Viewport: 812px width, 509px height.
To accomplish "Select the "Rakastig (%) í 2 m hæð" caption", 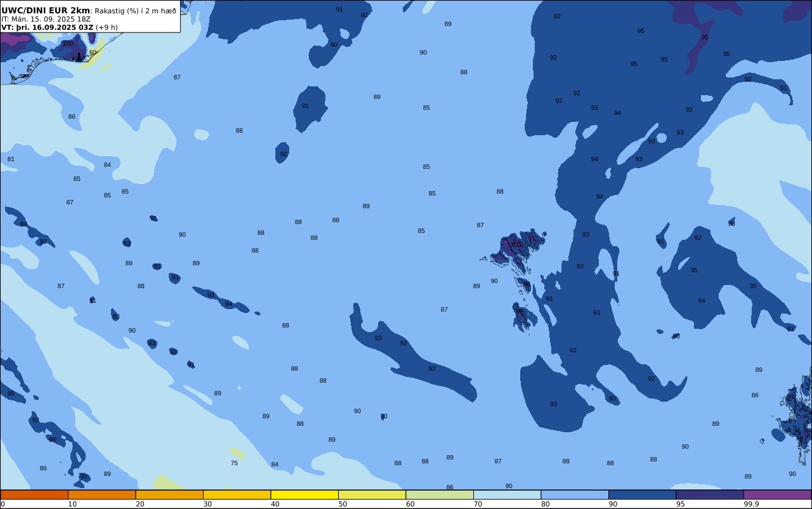I will (x=135, y=11).
